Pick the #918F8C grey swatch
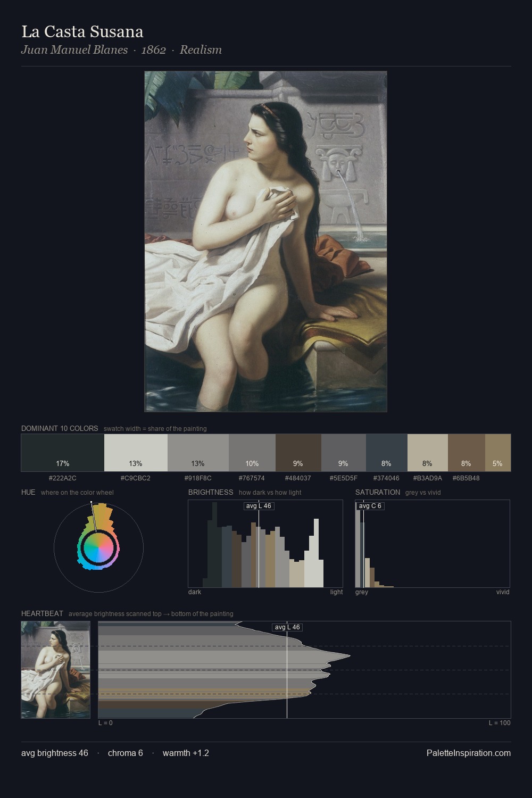Screen dimensions: 532x798 click(198, 453)
